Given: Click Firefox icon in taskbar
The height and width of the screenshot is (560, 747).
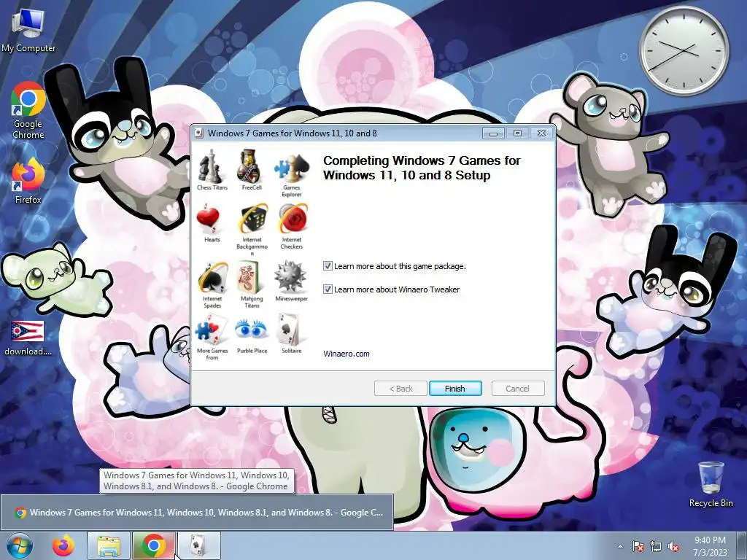Looking at the screenshot, I should tap(63, 545).
